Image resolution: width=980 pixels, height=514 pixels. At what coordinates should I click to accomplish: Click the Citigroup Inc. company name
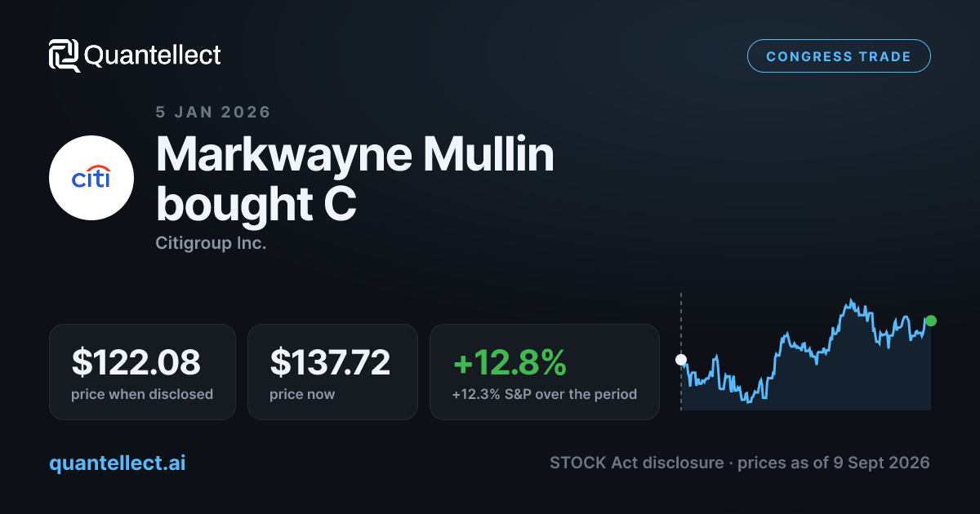click(x=211, y=243)
